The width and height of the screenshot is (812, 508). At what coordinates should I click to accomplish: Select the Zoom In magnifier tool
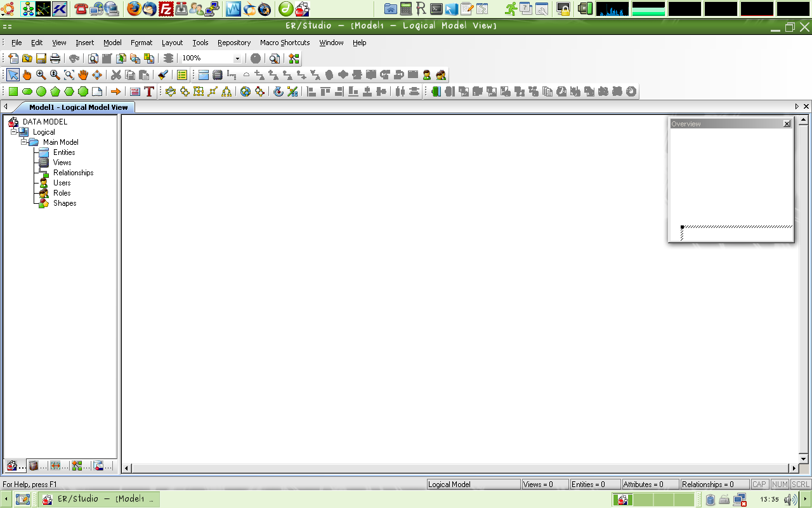pyautogui.click(x=41, y=75)
